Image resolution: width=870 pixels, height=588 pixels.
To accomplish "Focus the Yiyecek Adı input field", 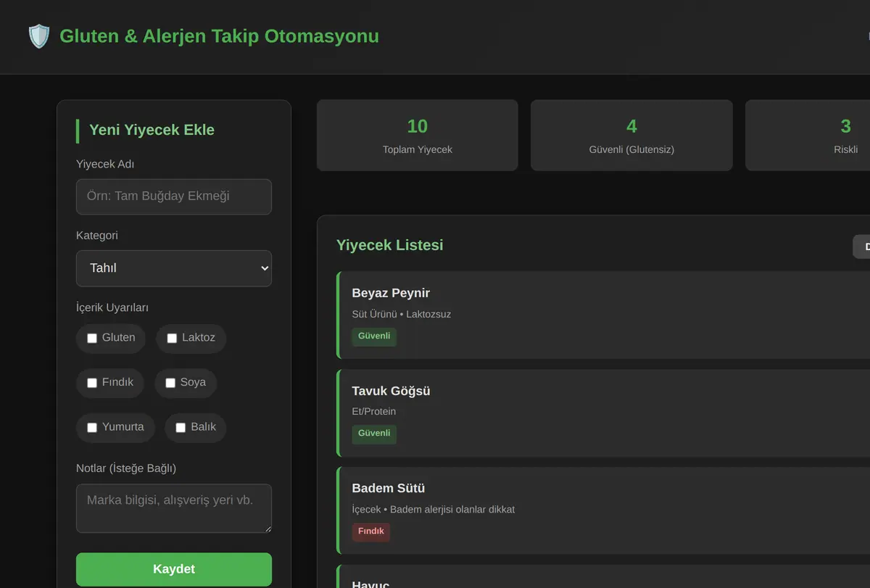I will click(x=174, y=196).
